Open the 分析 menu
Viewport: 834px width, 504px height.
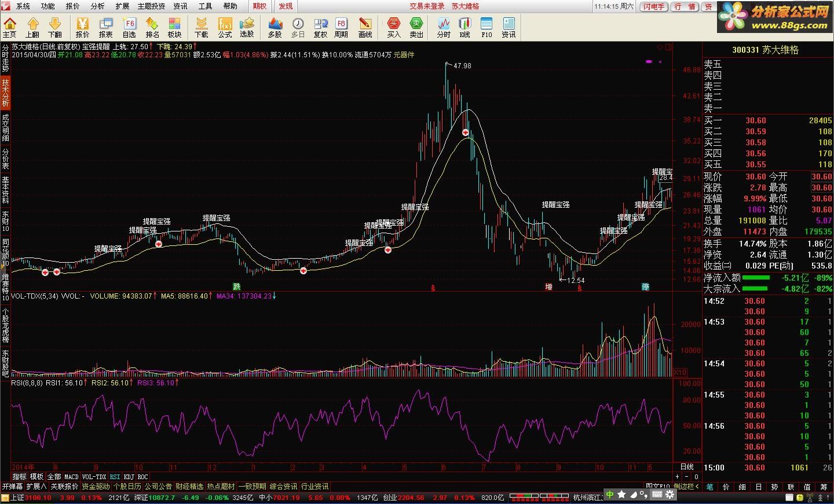(x=97, y=6)
